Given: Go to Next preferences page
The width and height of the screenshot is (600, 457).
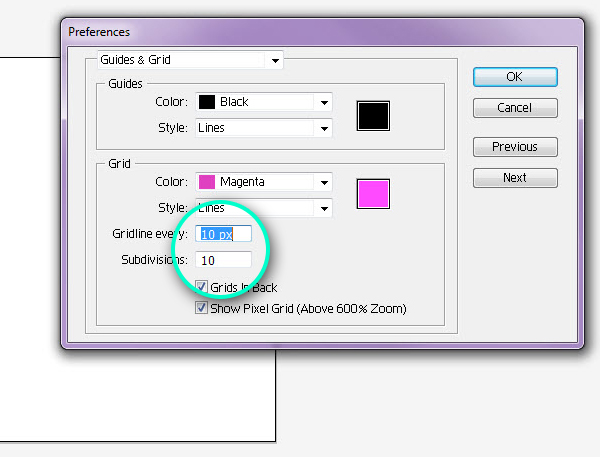Looking at the screenshot, I should click(515, 178).
